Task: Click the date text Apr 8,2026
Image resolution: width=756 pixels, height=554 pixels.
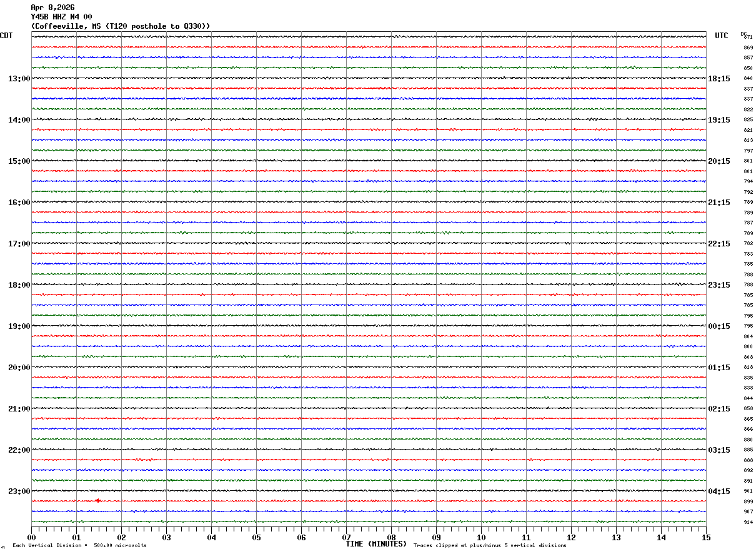Action: 52,8
